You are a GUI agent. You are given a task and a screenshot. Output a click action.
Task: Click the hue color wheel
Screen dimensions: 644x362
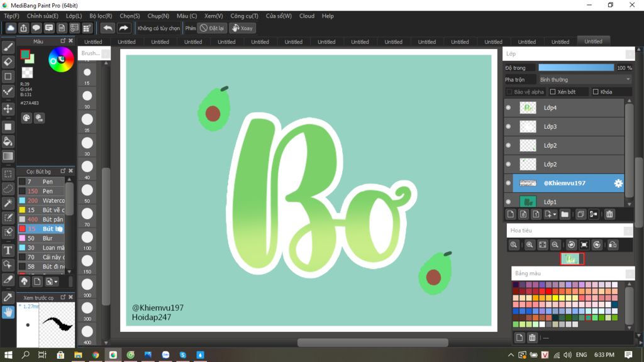pos(61,60)
